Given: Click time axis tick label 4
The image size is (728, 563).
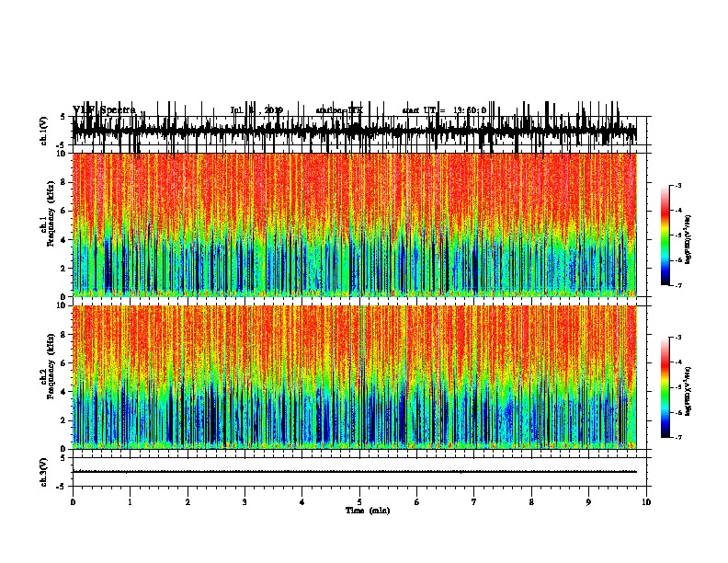Looking at the screenshot, I should coord(302,502).
